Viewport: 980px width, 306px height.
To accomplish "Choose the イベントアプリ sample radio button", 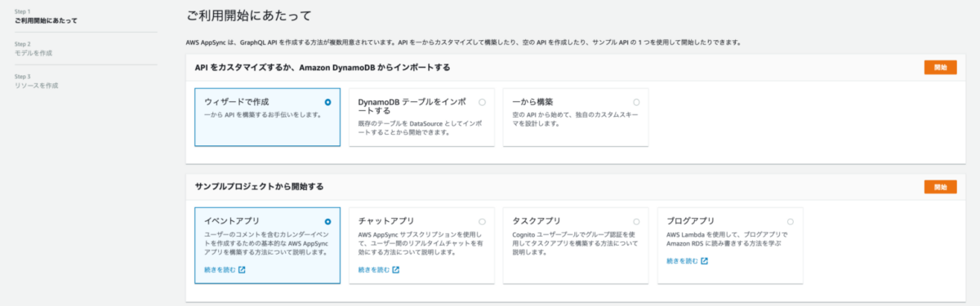I will pos(327,221).
